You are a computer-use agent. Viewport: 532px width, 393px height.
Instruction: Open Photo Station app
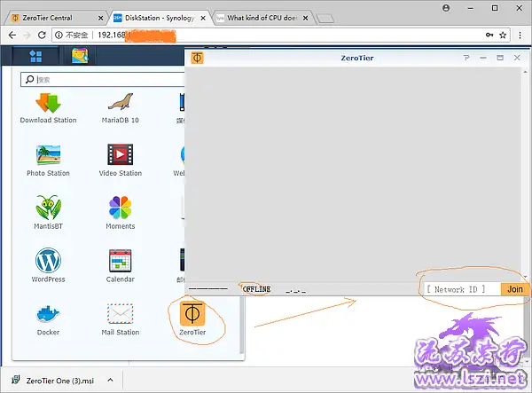48,161
